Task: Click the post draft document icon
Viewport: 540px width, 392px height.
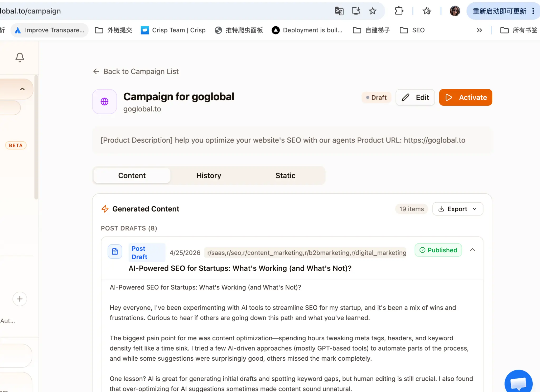Action: [x=115, y=252]
